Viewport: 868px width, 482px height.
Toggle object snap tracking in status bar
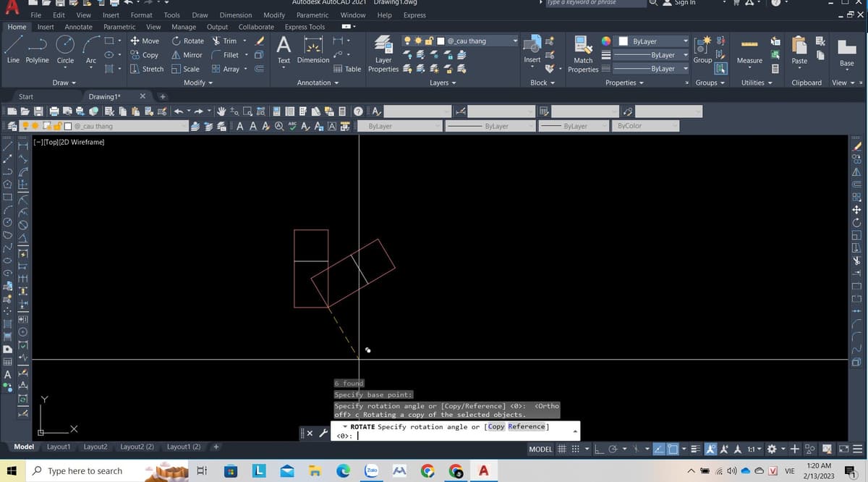[x=658, y=449]
